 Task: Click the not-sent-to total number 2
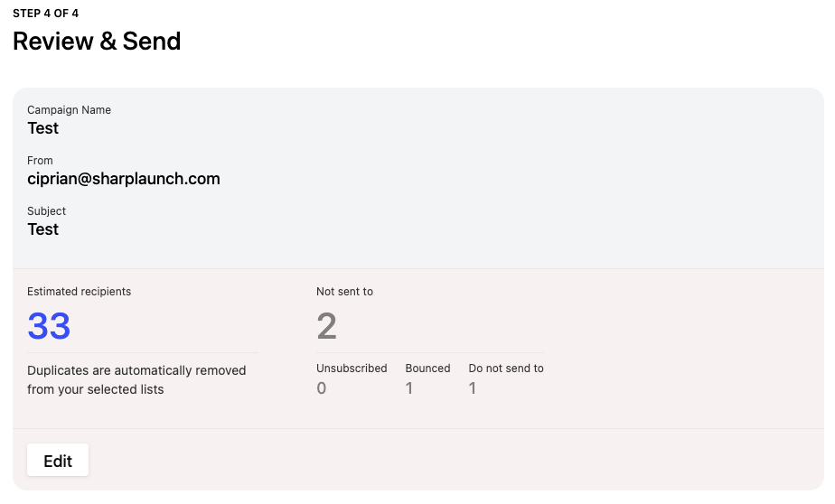click(326, 325)
